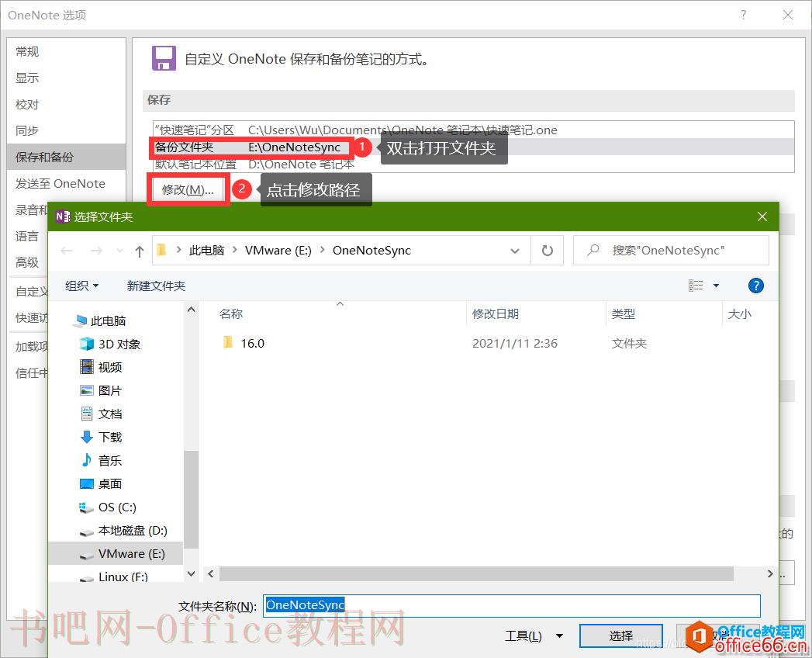Select the 桌面 icon in tree

tap(87, 484)
